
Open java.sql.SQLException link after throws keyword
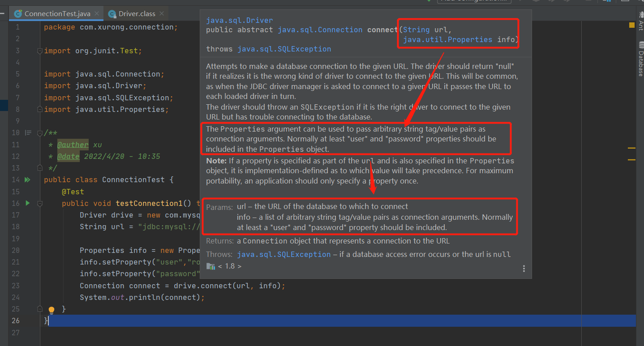click(284, 49)
